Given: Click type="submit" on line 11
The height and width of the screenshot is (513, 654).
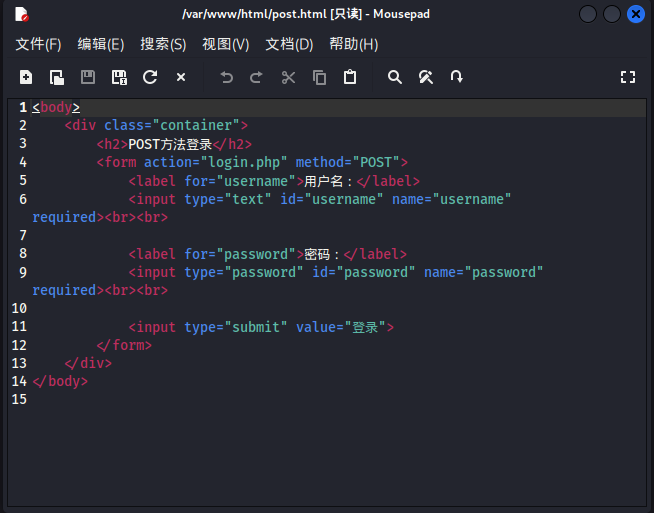Looking at the screenshot, I should point(236,327).
